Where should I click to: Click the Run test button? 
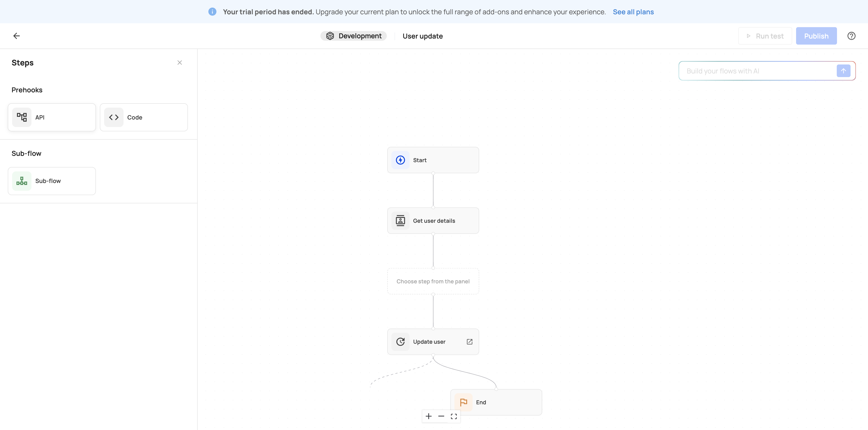765,36
